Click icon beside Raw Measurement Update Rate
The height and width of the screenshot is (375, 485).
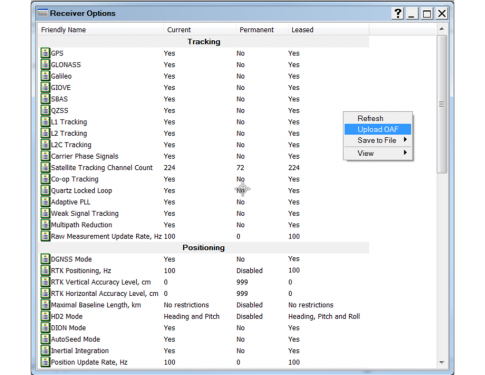(45, 236)
